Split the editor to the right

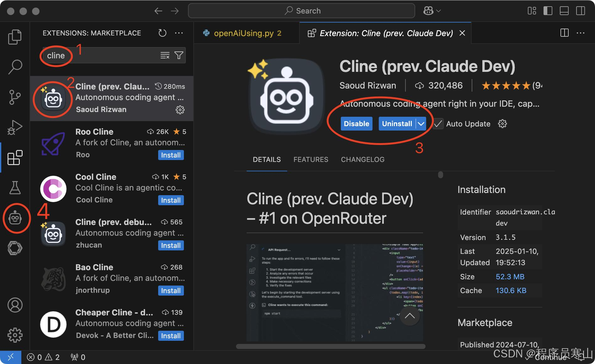coord(564,33)
